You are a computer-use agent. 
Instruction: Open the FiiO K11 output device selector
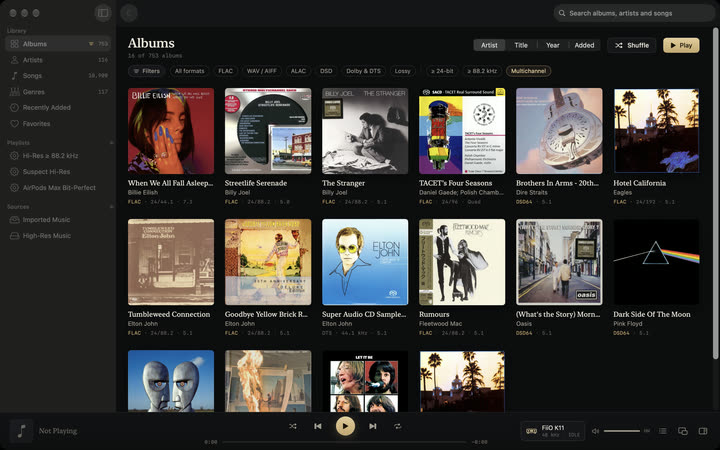[552, 431]
